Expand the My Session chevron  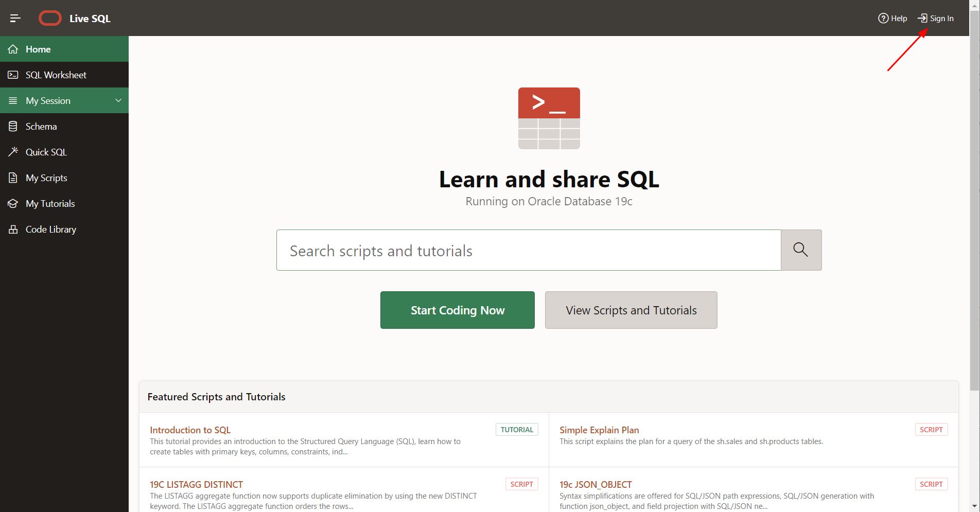tap(118, 100)
